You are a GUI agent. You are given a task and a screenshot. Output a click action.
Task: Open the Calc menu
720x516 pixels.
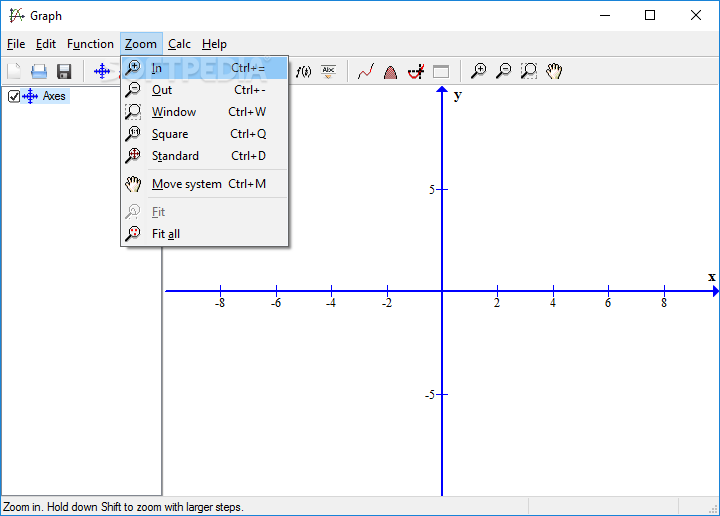pos(179,44)
